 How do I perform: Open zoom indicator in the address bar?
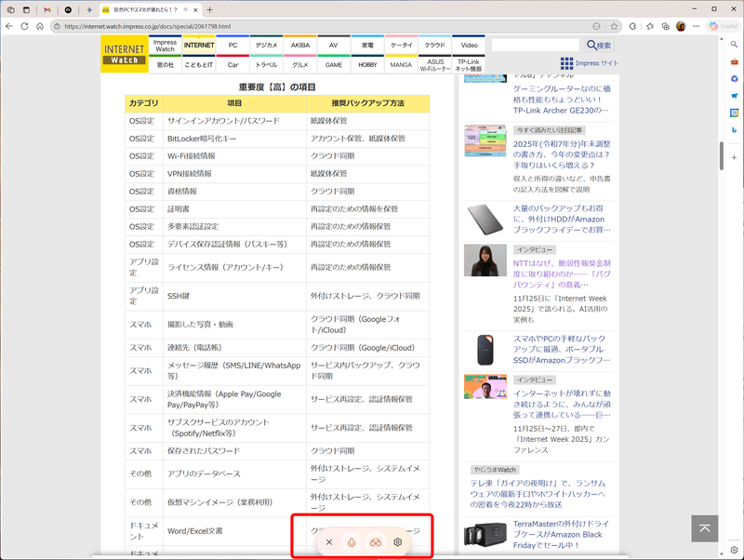click(x=596, y=26)
